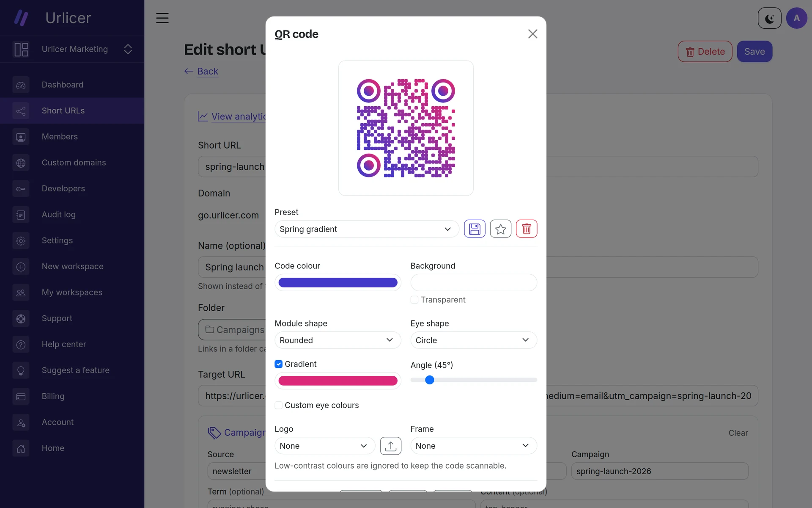This screenshot has height=508, width=812.
Task: Close the QR code dialog
Action: point(533,34)
